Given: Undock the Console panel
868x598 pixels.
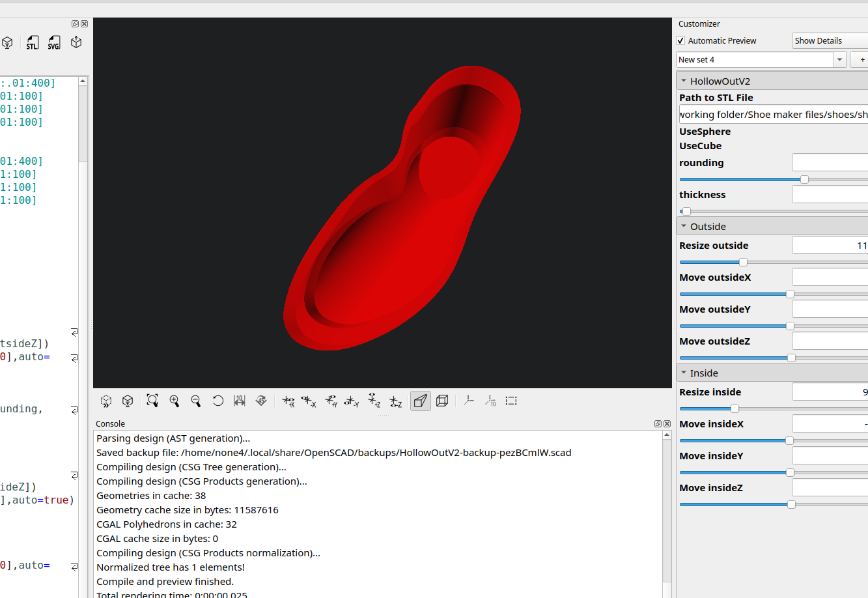Looking at the screenshot, I should [x=658, y=423].
